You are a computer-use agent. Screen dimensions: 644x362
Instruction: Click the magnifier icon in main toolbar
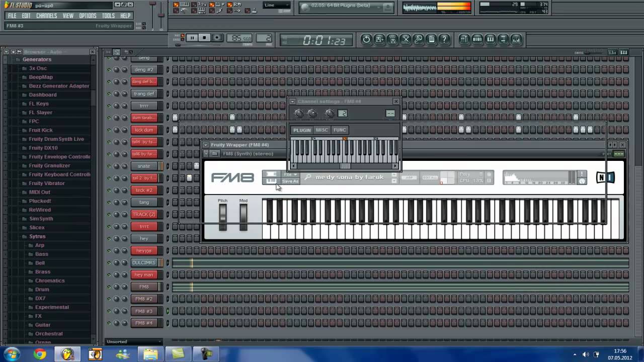[419, 39]
